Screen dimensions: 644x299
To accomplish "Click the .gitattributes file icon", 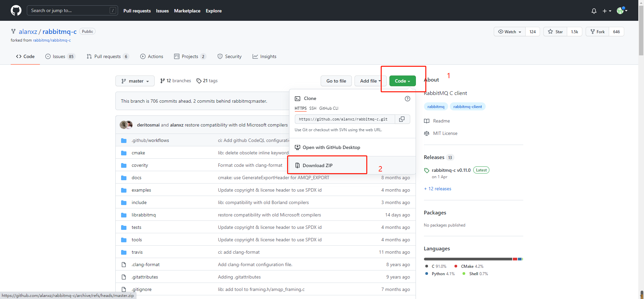I will 124,277.
